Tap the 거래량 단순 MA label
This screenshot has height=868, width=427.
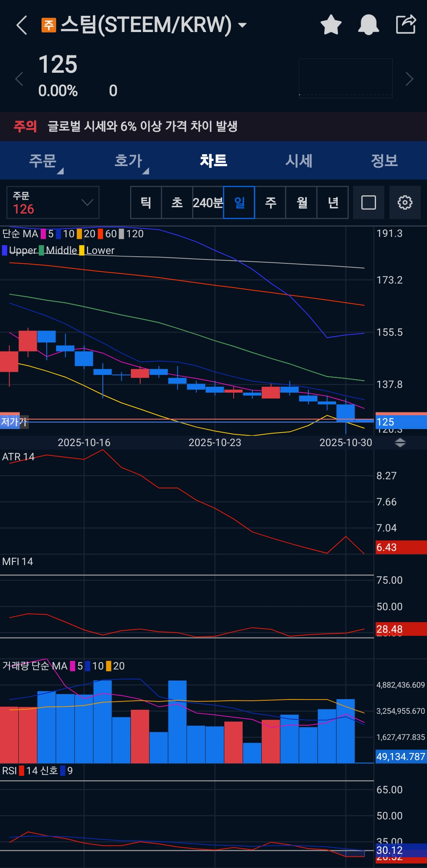pyautogui.click(x=35, y=666)
